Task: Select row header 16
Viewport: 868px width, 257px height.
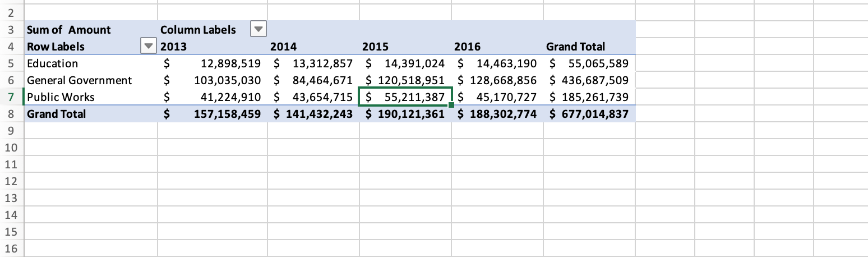Action: (11, 249)
